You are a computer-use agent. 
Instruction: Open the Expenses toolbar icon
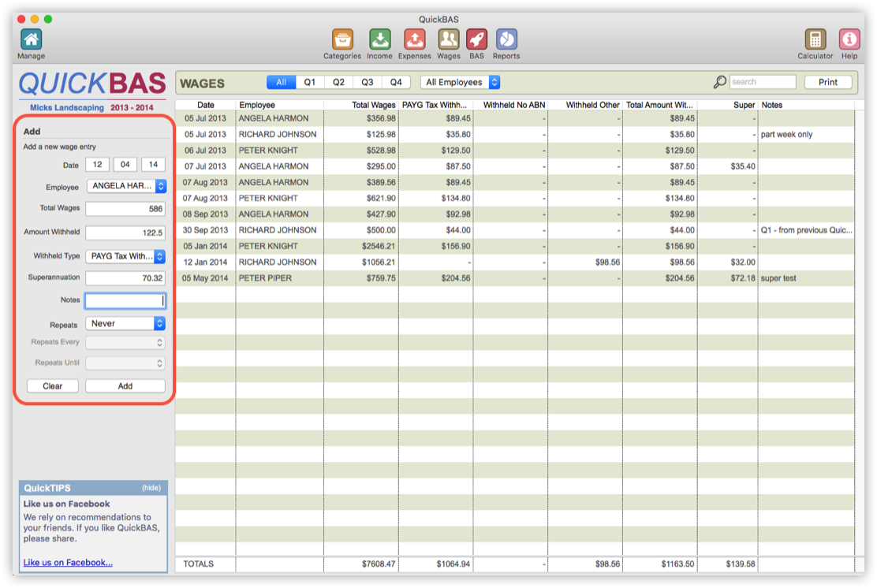point(414,39)
